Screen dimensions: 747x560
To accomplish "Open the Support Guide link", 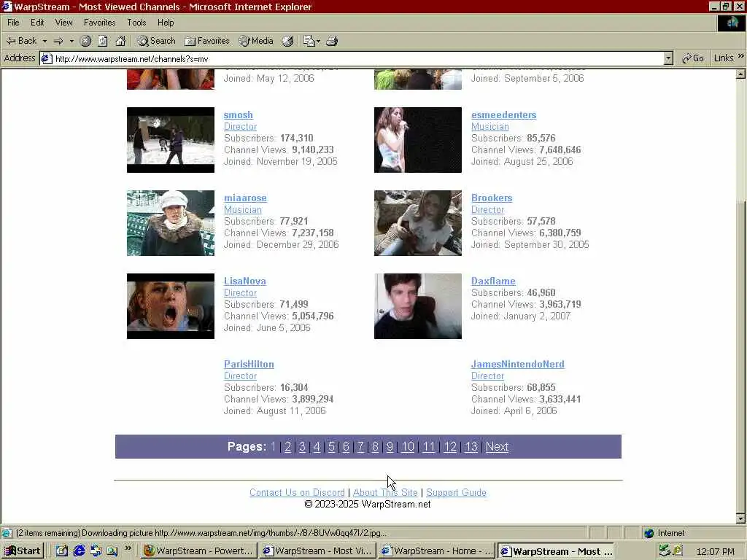I will coord(456,492).
